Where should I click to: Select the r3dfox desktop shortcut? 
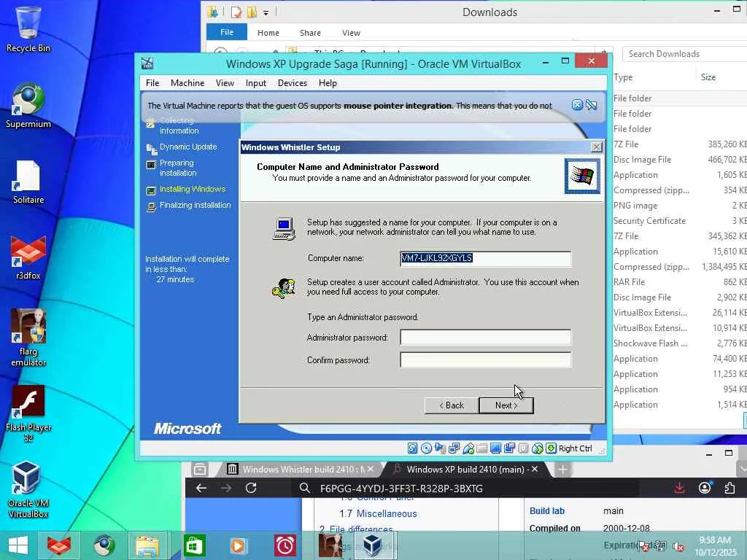28,257
